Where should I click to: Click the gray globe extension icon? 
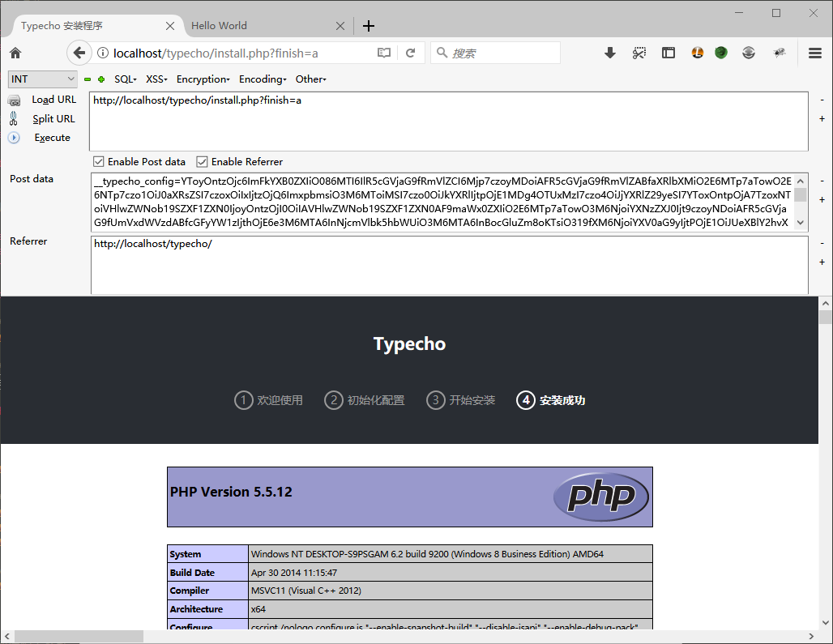(x=749, y=52)
